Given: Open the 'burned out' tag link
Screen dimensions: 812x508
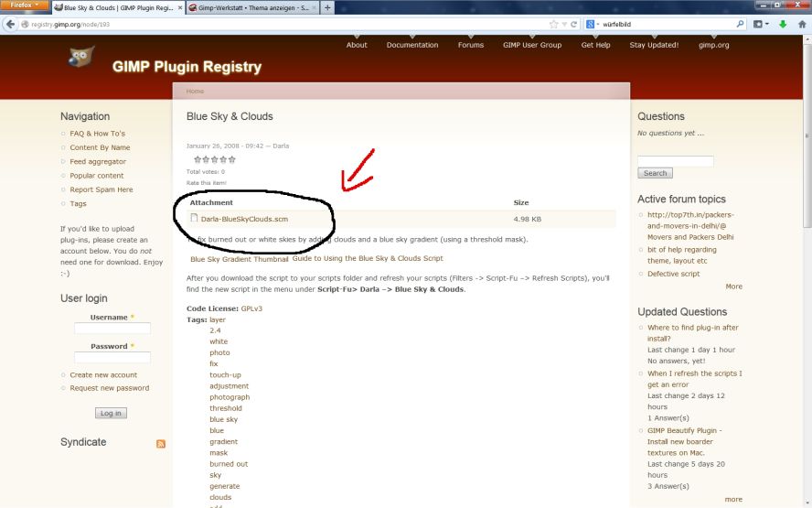Looking at the screenshot, I should pos(229,464).
